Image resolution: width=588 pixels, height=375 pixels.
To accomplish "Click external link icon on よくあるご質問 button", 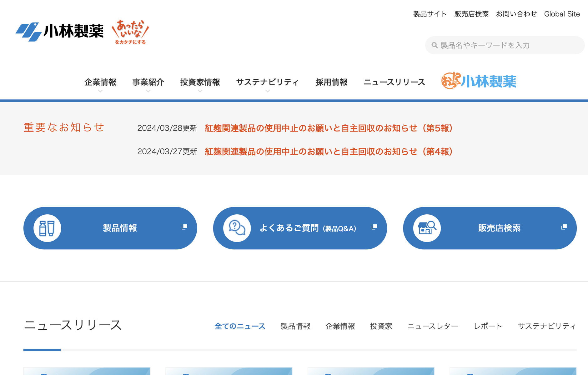I will pos(374,227).
